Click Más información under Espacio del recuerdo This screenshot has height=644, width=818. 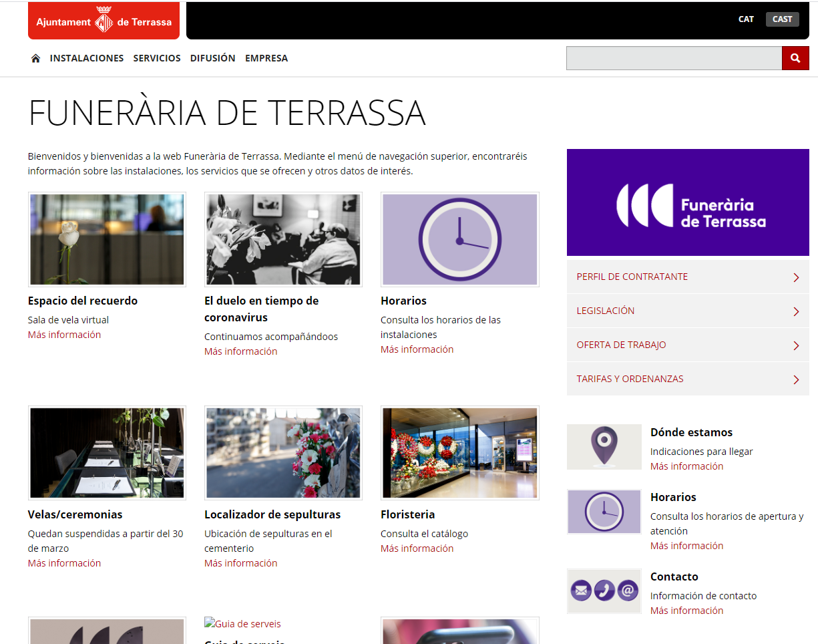64,335
